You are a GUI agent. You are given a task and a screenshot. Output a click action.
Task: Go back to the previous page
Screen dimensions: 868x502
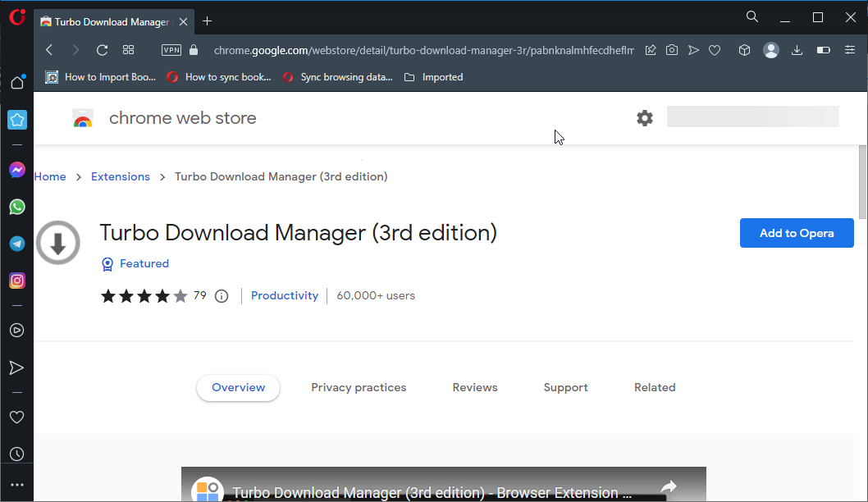tap(49, 50)
